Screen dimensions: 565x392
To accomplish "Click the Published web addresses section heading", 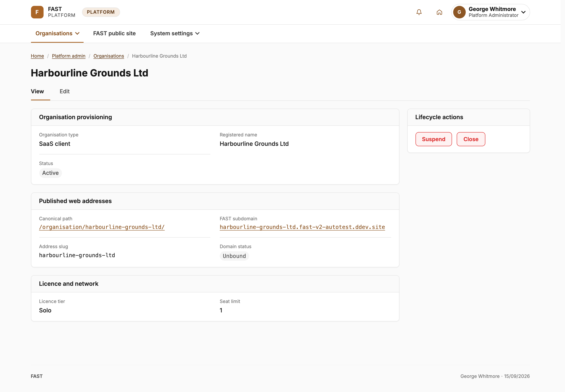I will coord(75,201).
